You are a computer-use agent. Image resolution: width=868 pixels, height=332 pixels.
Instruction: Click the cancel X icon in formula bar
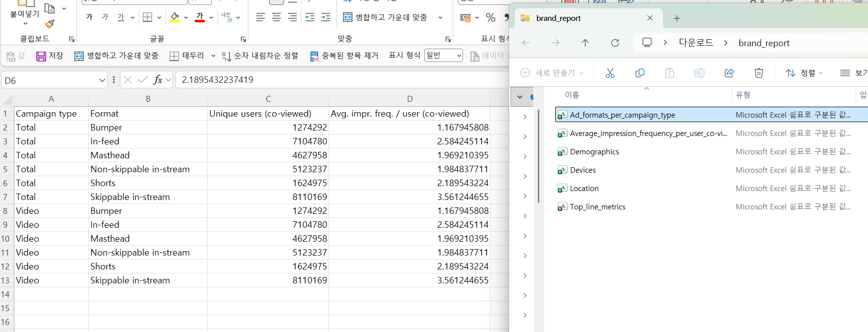pyautogui.click(x=127, y=79)
